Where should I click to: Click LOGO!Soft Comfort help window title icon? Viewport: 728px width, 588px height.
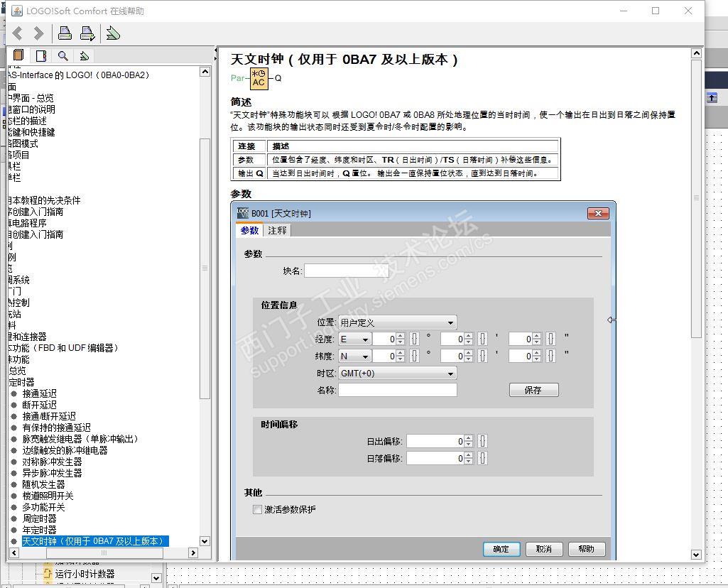pos(17,11)
